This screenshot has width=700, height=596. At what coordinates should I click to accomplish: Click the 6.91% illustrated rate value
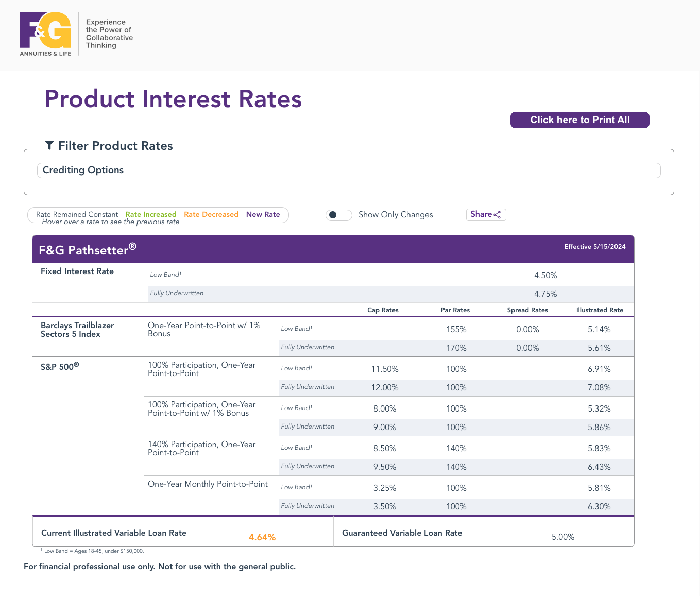pyautogui.click(x=599, y=369)
